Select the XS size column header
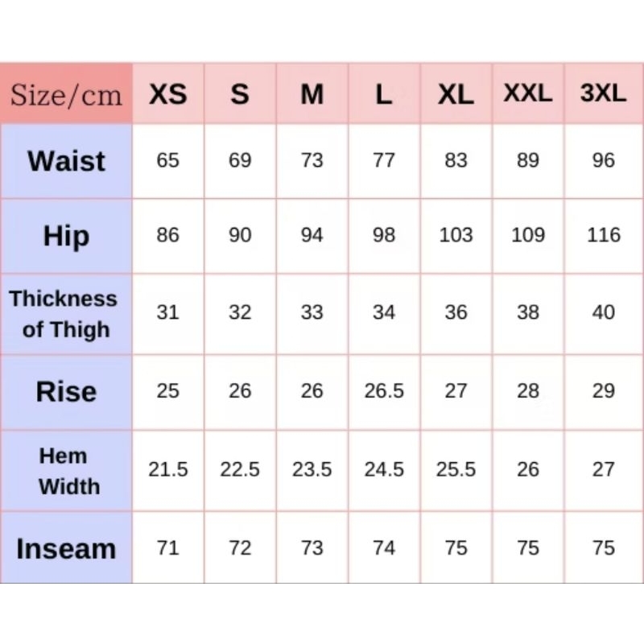This screenshot has width=644, height=644. click(x=167, y=95)
